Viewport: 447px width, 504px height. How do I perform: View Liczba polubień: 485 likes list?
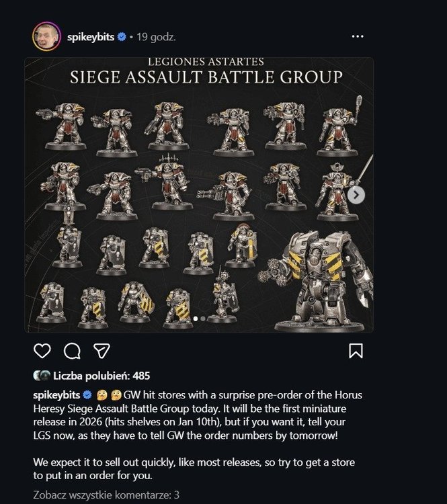pyautogui.click(x=101, y=376)
